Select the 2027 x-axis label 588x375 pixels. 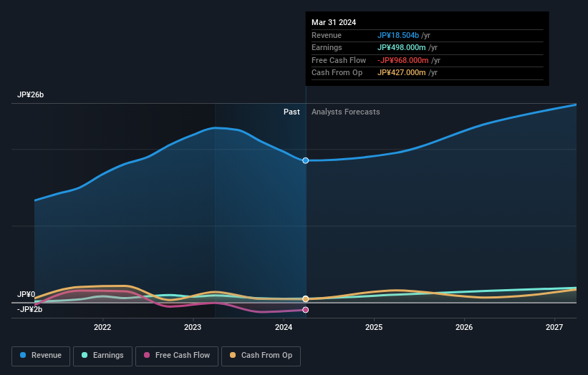pyautogui.click(x=554, y=327)
